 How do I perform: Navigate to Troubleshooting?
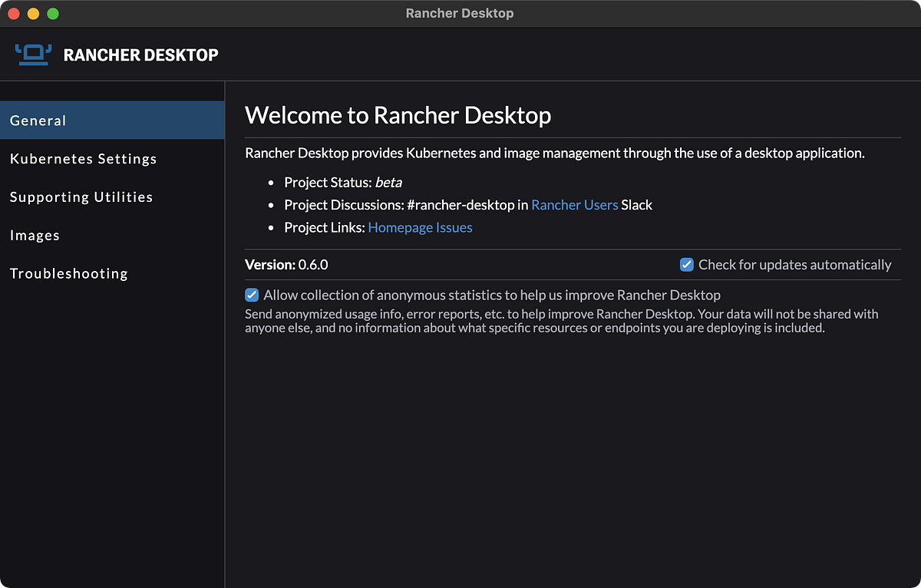[68, 273]
